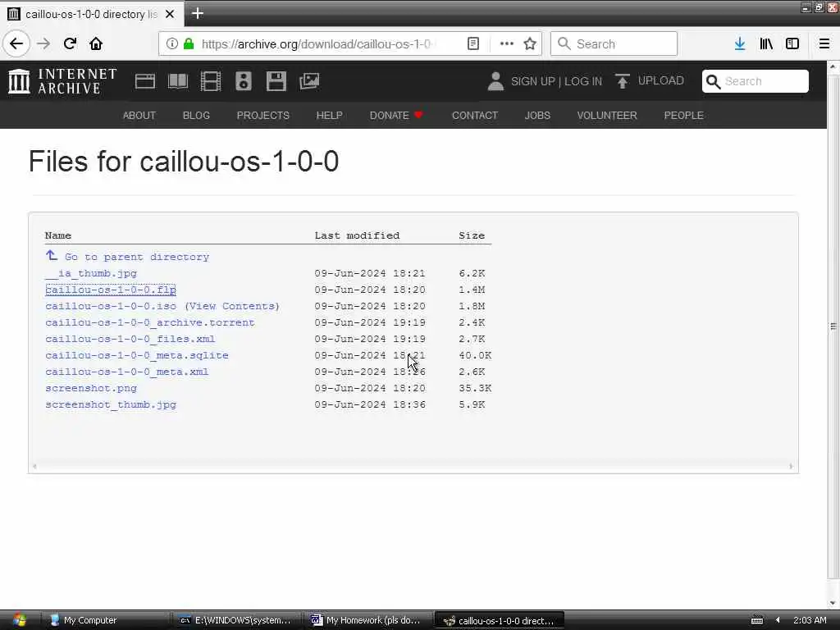Image resolution: width=840 pixels, height=630 pixels.
Task: Focus the Firefox toolbar Search box
Action: pos(614,43)
